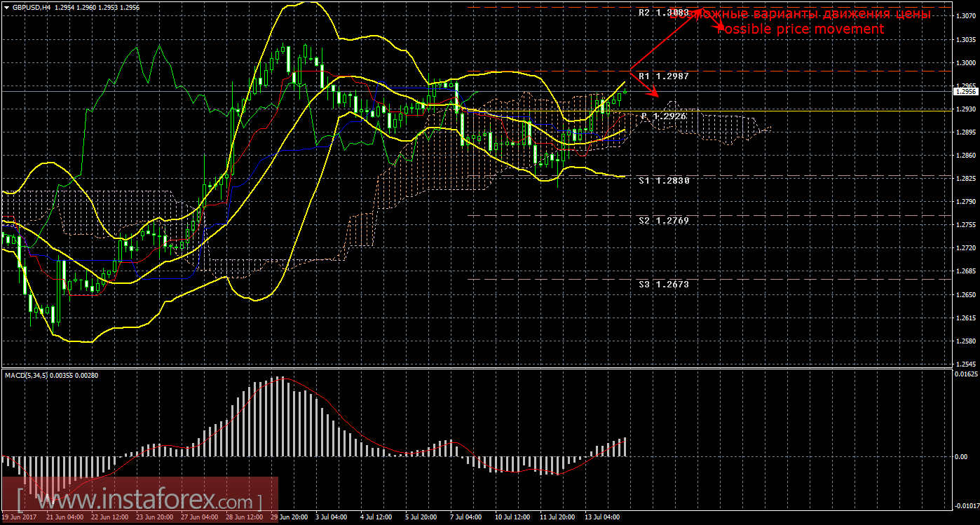Image resolution: width=980 pixels, height=525 pixels.
Task: Click the 10 Jul 12:00 time label
Action: tap(512, 518)
